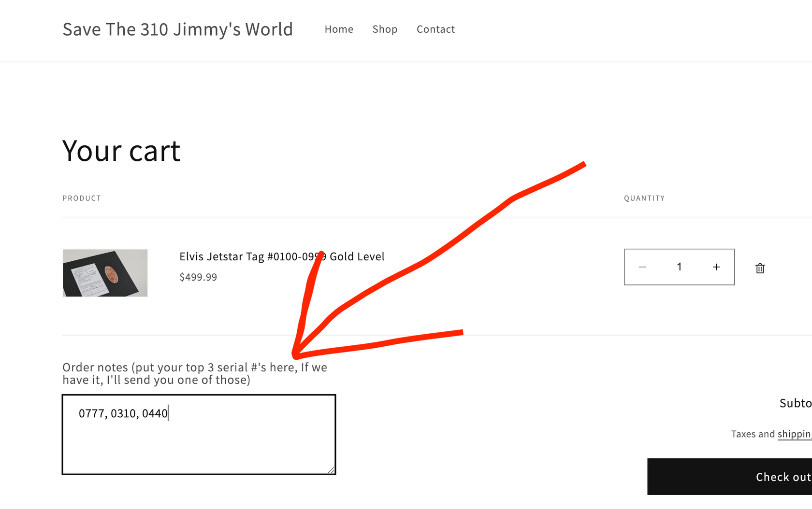
Task: Click the QUANTITY column header
Action: coord(644,198)
